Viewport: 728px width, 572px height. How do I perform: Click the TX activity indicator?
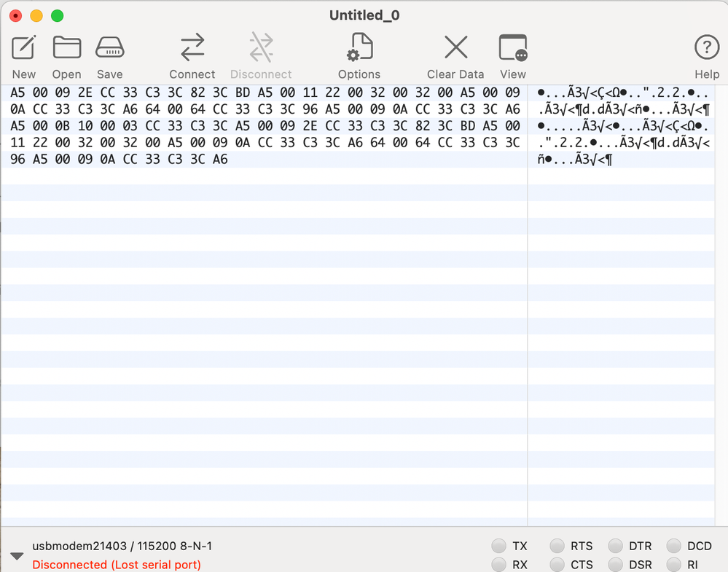pos(499,545)
